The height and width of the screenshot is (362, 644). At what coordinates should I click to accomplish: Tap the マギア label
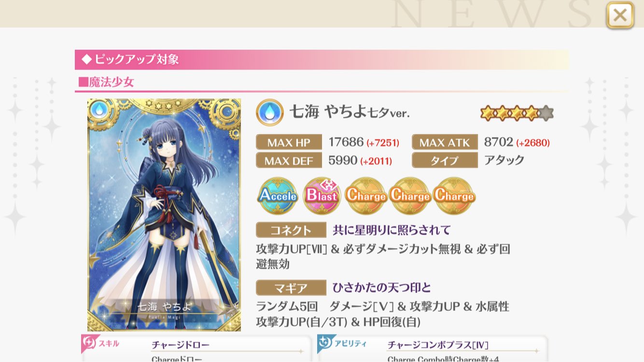(291, 288)
